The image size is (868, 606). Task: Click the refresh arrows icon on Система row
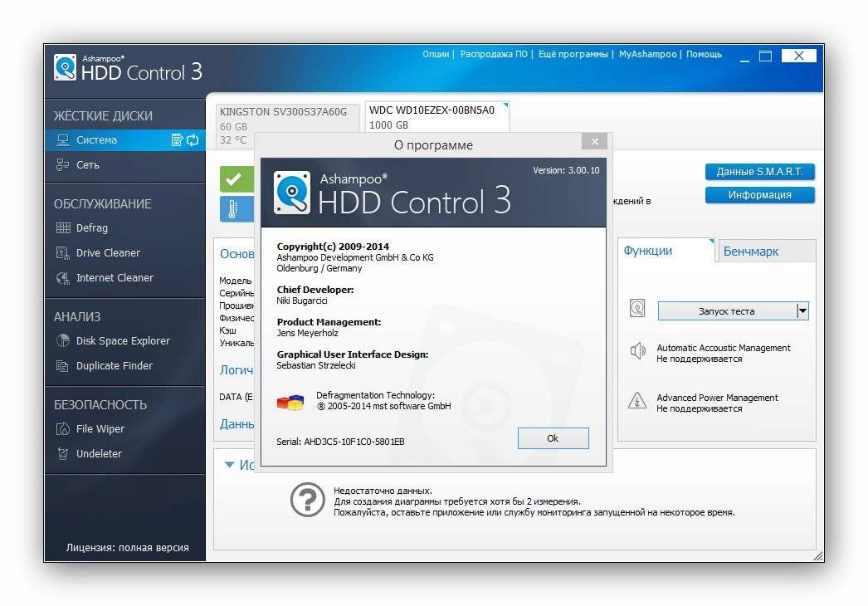(x=193, y=140)
